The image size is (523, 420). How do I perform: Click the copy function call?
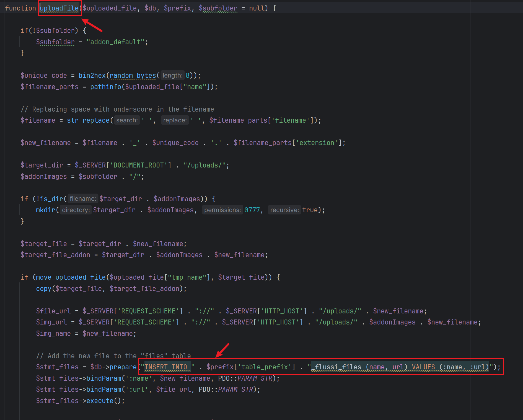(44, 289)
